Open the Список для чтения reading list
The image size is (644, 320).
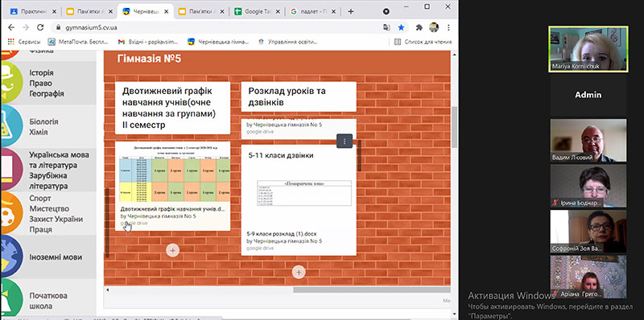pos(423,42)
